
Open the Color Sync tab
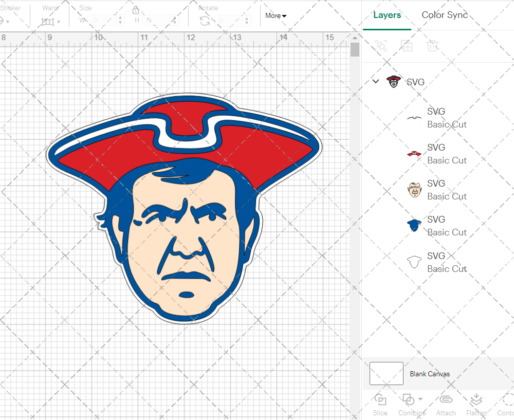(445, 15)
